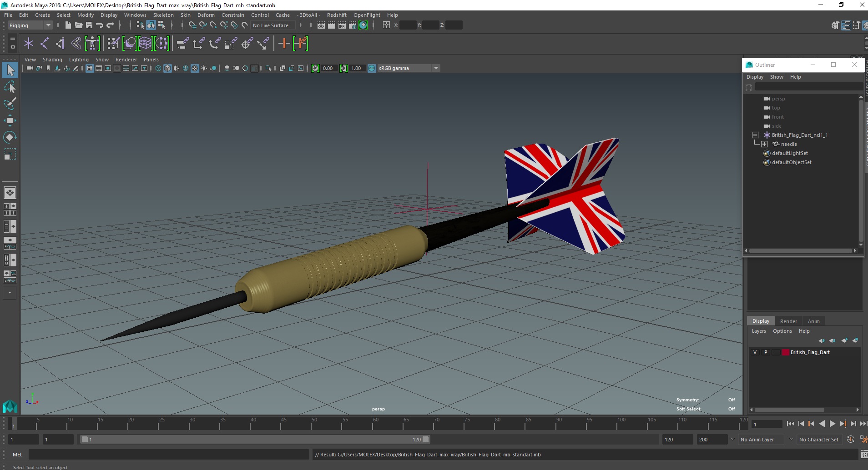The width and height of the screenshot is (868, 470).
Task: Click the time range slider bar
Action: (255, 440)
